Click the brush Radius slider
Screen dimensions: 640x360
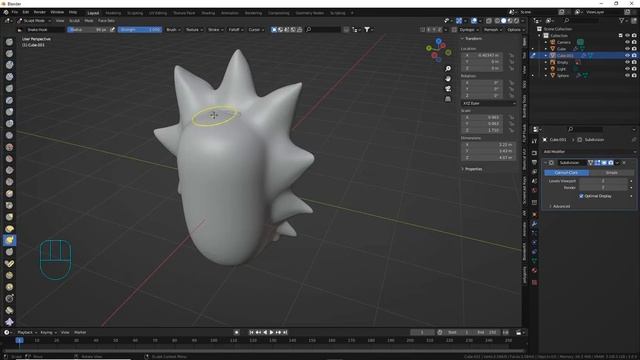[x=88, y=30]
